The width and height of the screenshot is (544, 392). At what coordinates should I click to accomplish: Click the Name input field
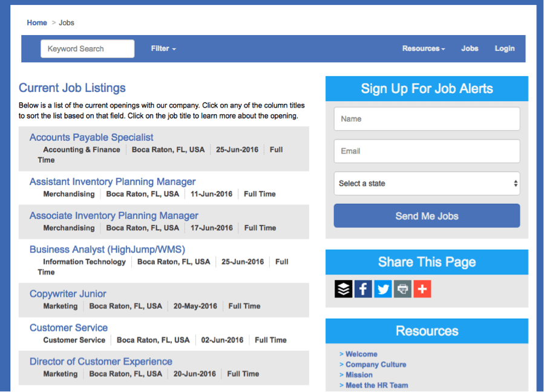427,119
